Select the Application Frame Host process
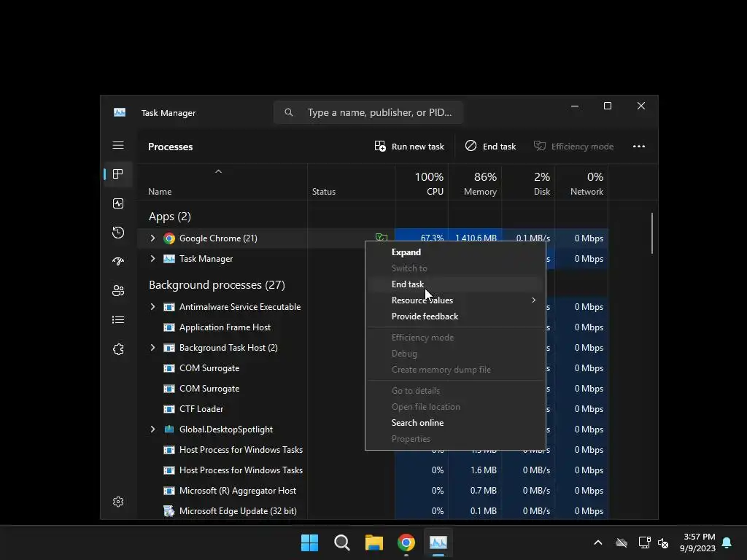This screenshot has height=560, width=747. [x=225, y=327]
